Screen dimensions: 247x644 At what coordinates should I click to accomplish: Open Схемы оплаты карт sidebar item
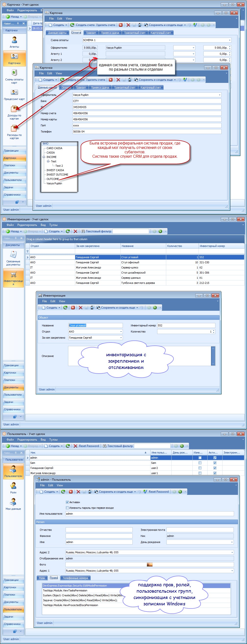(14, 76)
